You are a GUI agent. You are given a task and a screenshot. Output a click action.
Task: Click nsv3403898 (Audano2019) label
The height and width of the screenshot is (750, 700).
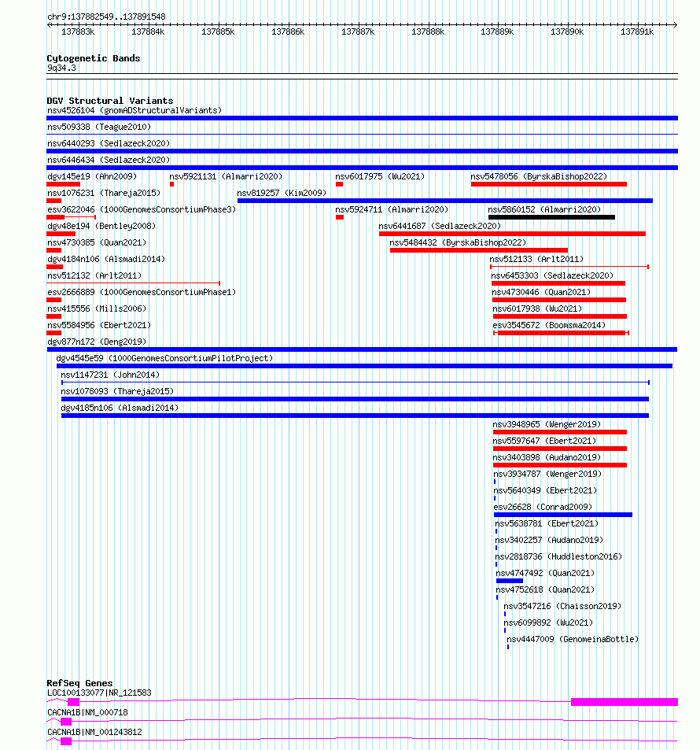point(547,458)
